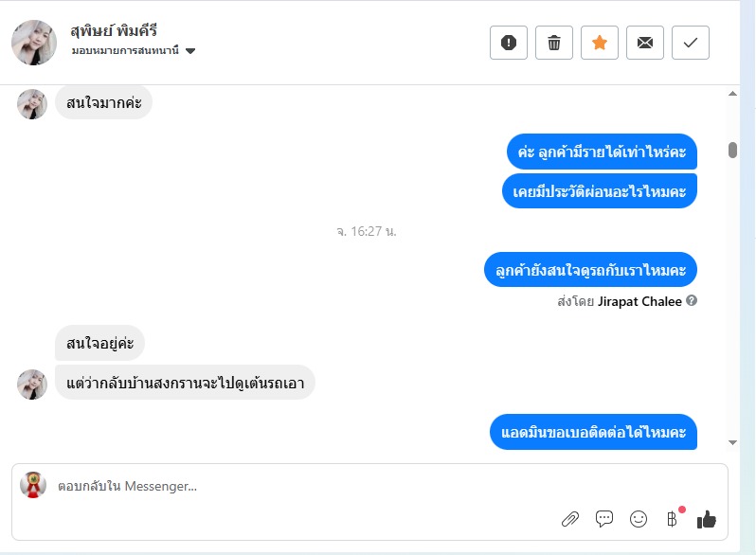Open the emoji picker smiley icon
This screenshot has height=555, width=756.
coord(639,519)
